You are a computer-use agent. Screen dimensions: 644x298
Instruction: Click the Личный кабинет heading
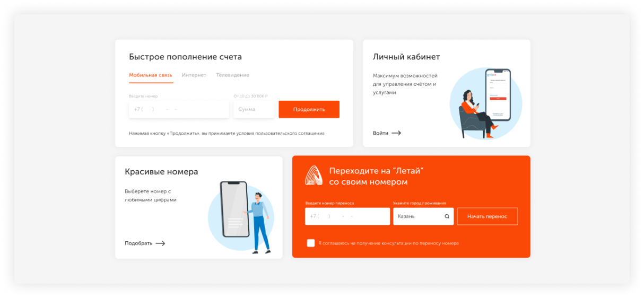click(406, 57)
